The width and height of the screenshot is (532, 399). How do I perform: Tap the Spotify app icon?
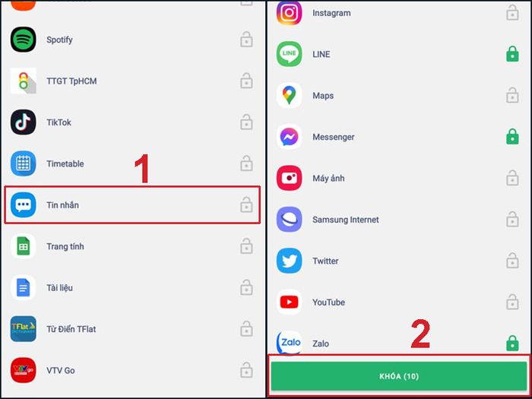tap(23, 40)
